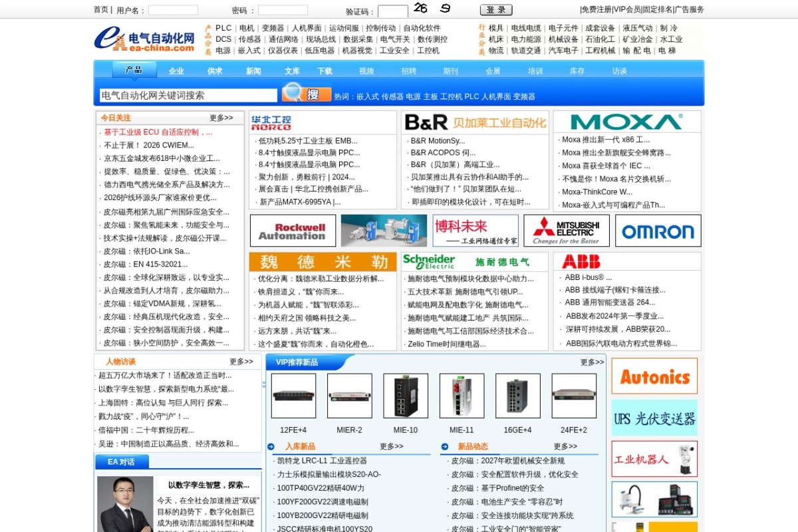Screen dimensions: 798x532
Task: Open the ABB logo banner
Action: coord(581,261)
